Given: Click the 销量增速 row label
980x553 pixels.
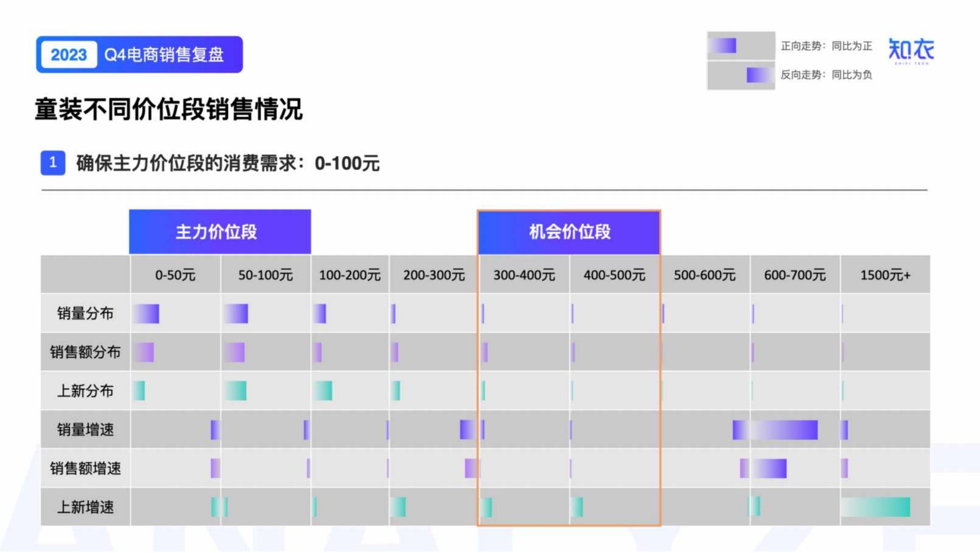Looking at the screenshot, I should click(x=85, y=429).
